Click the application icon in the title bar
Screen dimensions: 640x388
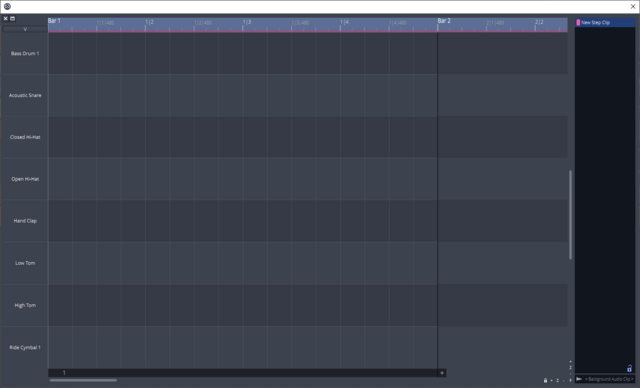coord(7,6)
